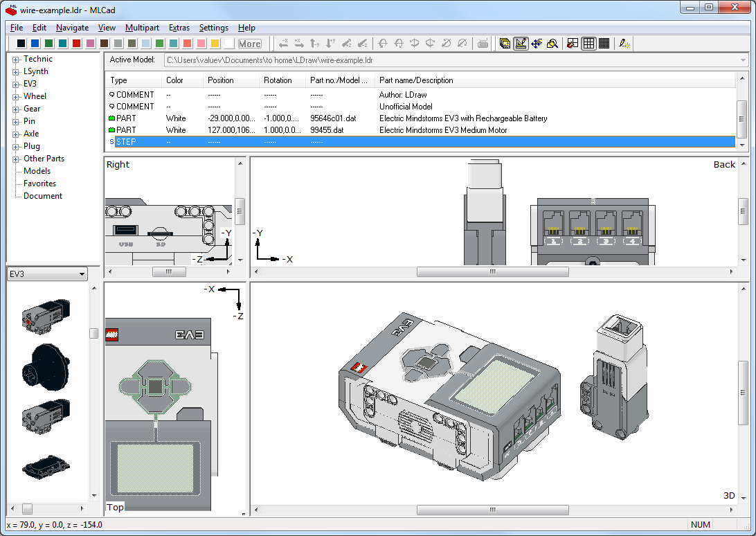Screen dimensions: 756x536
Task: Toggle the edit mode ruler-and-pencil icon
Action: point(521,44)
